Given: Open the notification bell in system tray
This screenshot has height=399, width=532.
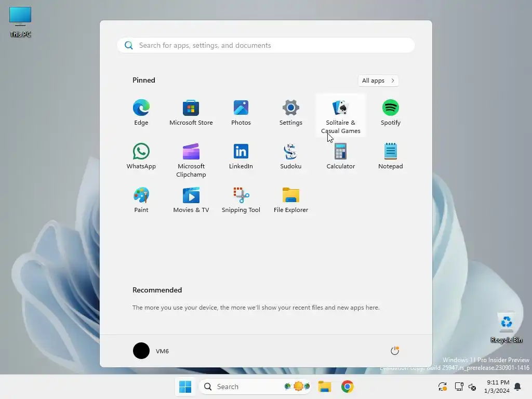Looking at the screenshot, I should [x=517, y=387].
